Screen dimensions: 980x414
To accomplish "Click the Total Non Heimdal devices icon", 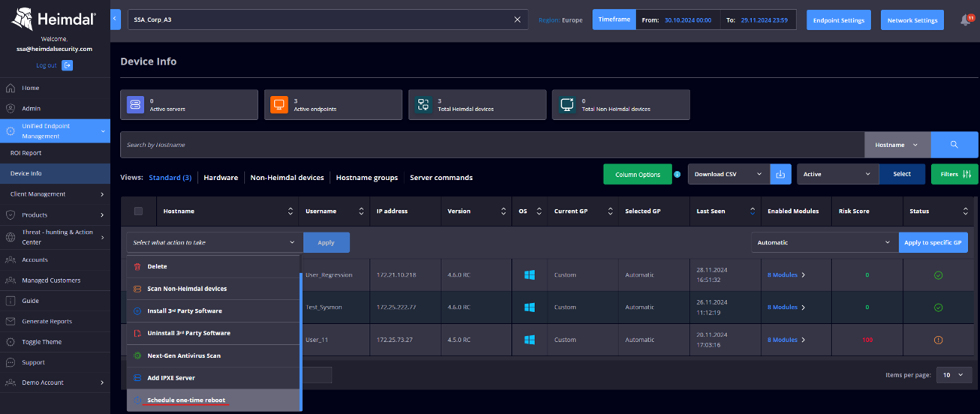I will 567,105.
